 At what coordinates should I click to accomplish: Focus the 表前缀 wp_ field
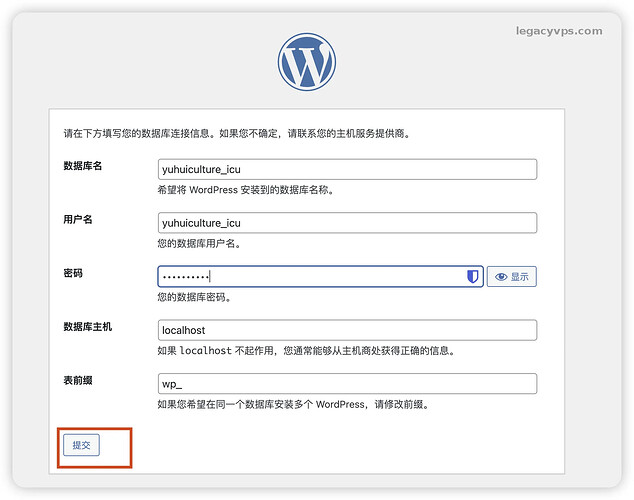[x=347, y=384]
